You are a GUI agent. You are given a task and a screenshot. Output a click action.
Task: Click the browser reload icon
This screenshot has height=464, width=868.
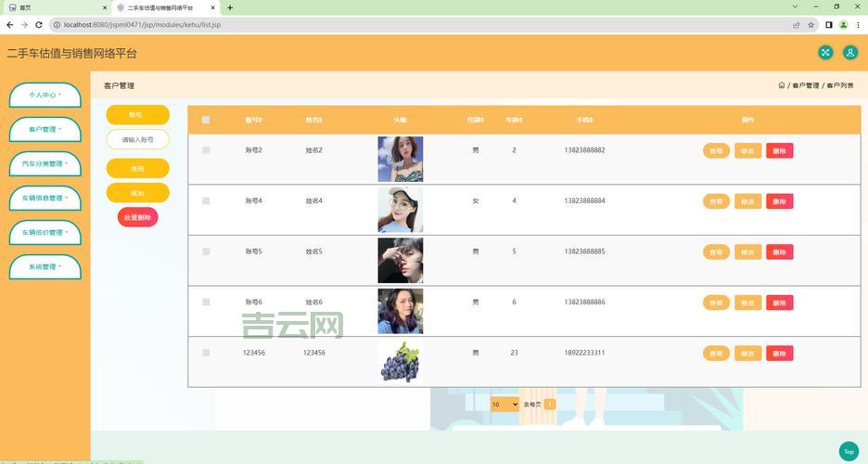click(39, 24)
